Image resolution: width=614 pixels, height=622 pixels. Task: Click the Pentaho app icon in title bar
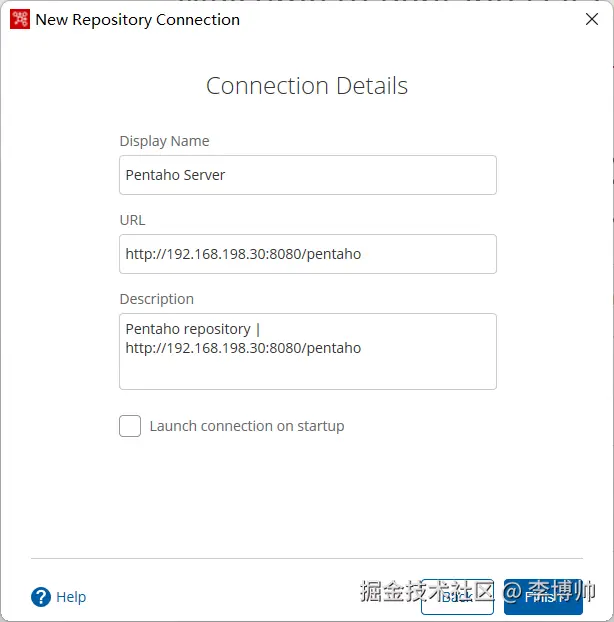point(20,19)
